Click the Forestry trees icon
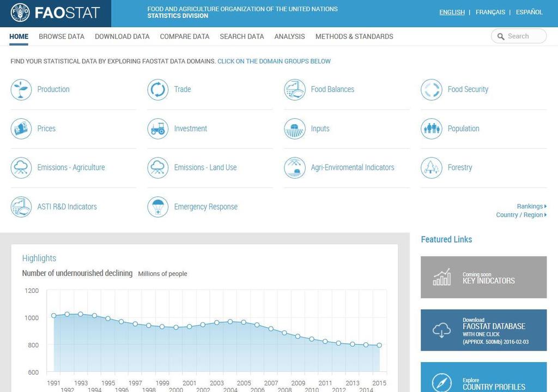Image resolution: width=558 pixels, height=392 pixels. coord(432,168)
